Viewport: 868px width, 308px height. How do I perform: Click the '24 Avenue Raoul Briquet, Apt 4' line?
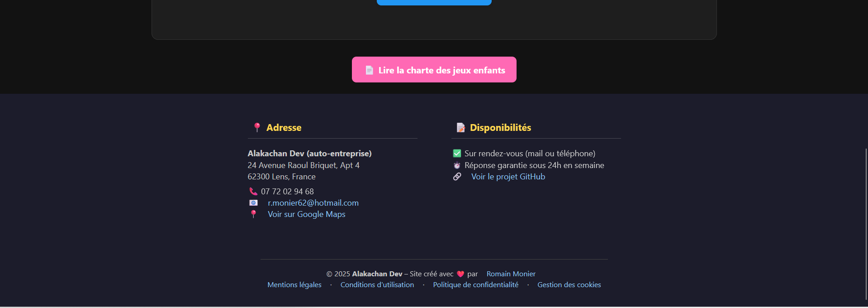coord(304,165)
